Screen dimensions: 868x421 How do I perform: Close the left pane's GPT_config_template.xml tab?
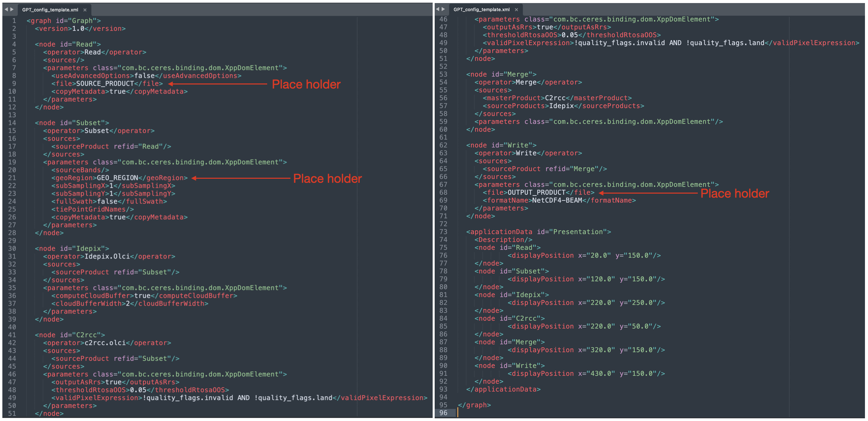click(x=85, y=10)
